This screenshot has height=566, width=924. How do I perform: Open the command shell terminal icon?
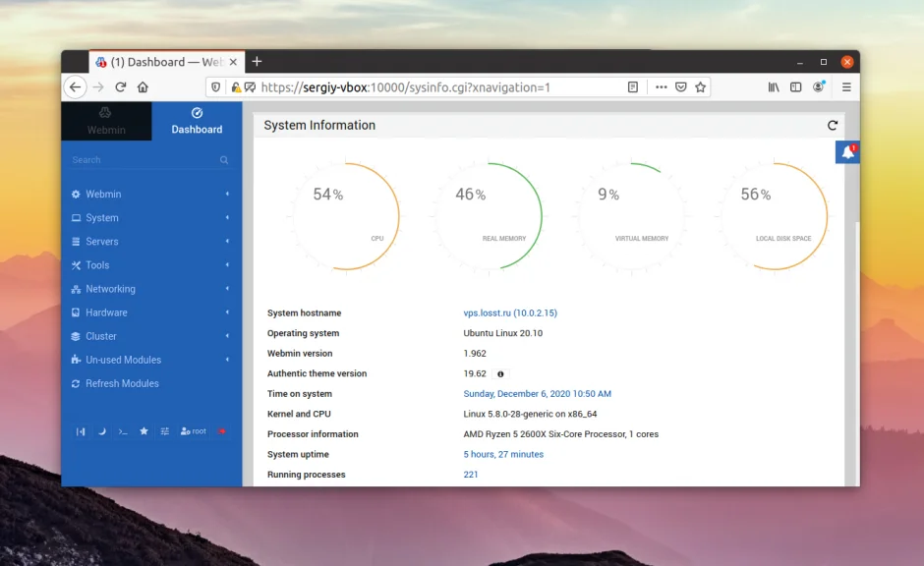coord(123,431)
